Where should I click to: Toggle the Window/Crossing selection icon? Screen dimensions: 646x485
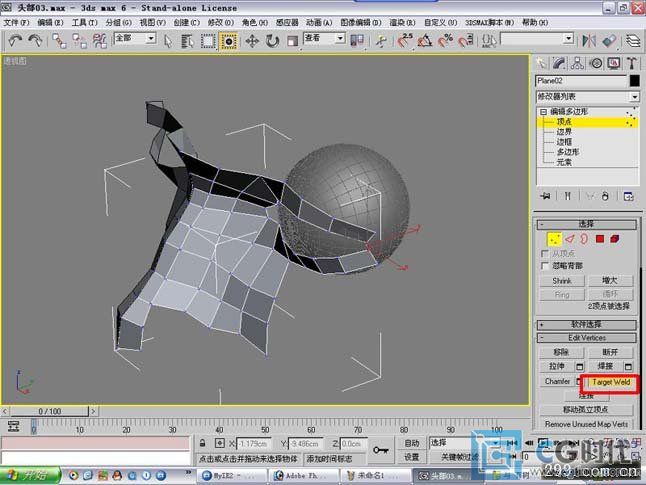pos(229,41)
